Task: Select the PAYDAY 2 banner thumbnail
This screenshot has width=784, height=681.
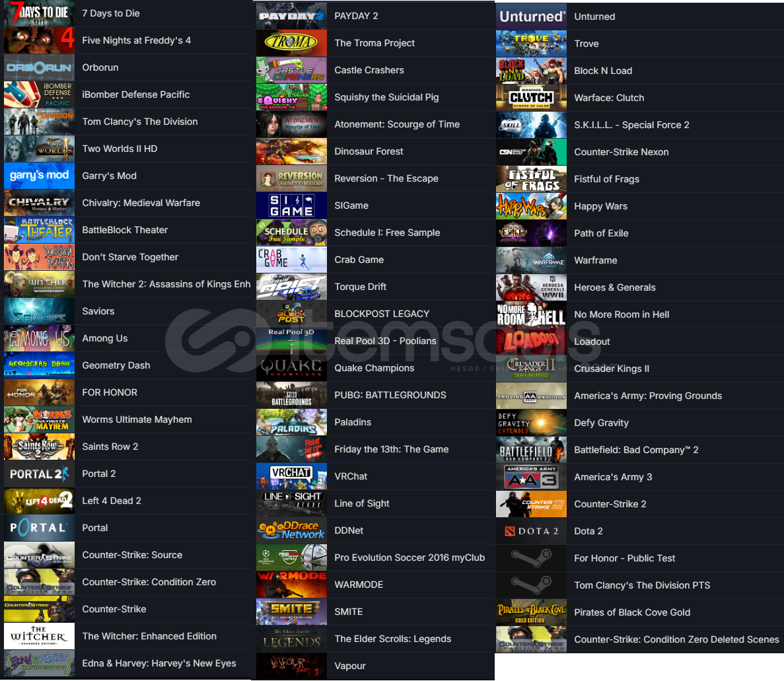Action: pyautogui.click(x=291, y=16)
